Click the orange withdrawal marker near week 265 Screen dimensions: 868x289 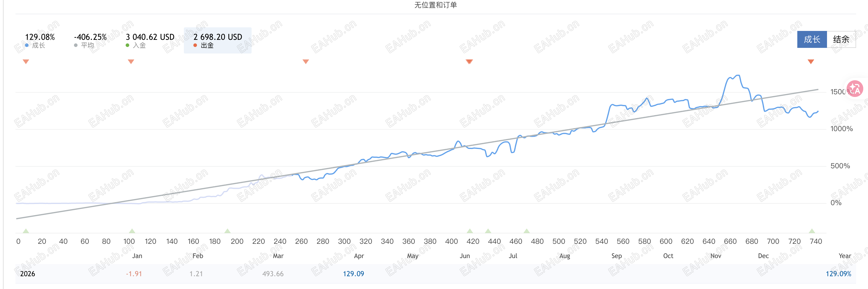coord(306,61)
